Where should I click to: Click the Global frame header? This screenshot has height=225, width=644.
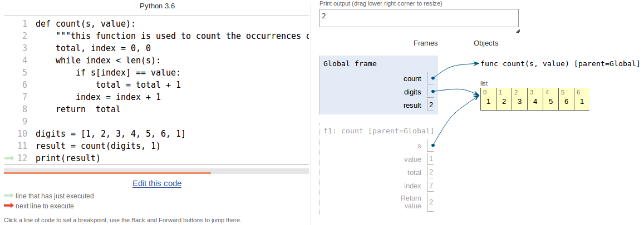[350, 63]
